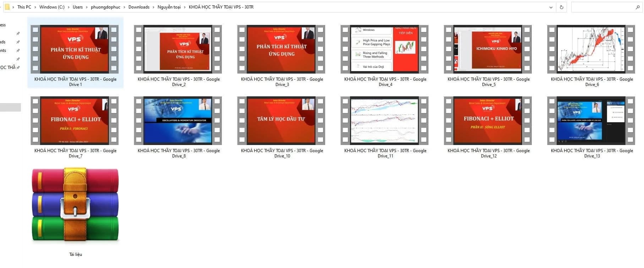Select video file Google Drive 1 thumbnail
The width and height of the screenshot is (644, 268).
point(75,49)
